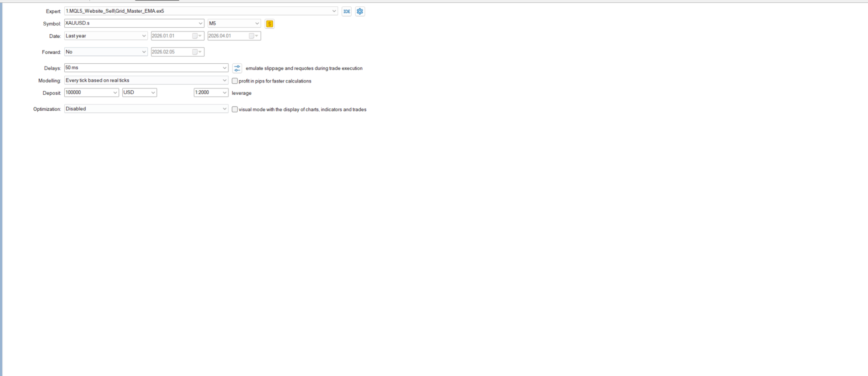
Task: Click the 'Deposit:' field label
Action: pyautogui.click(x=52, y=93)
